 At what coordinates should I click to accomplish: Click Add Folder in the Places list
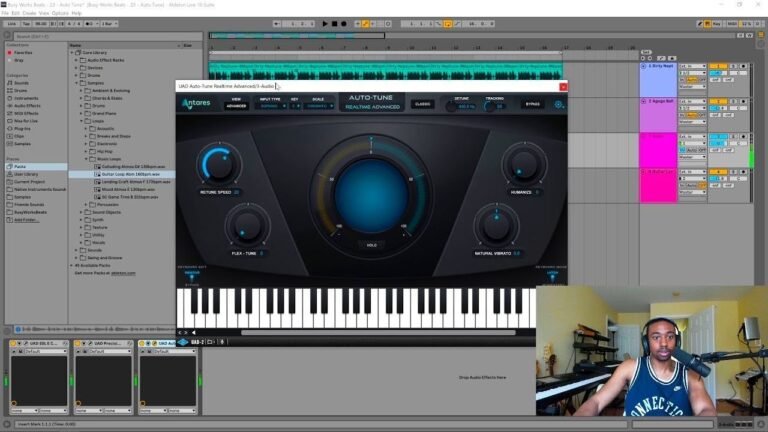point(25,220)
